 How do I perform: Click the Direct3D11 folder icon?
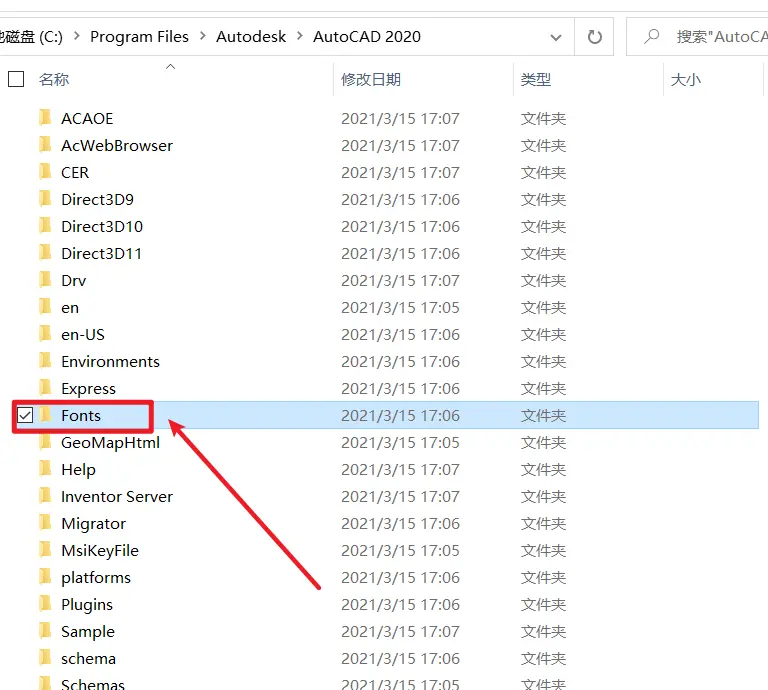45,252
